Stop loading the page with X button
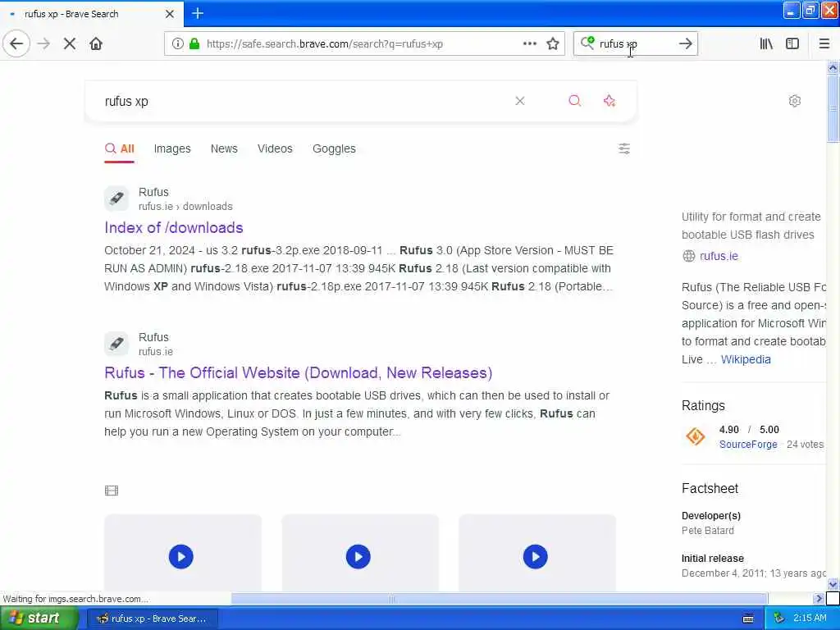 (x=70, y=43)
